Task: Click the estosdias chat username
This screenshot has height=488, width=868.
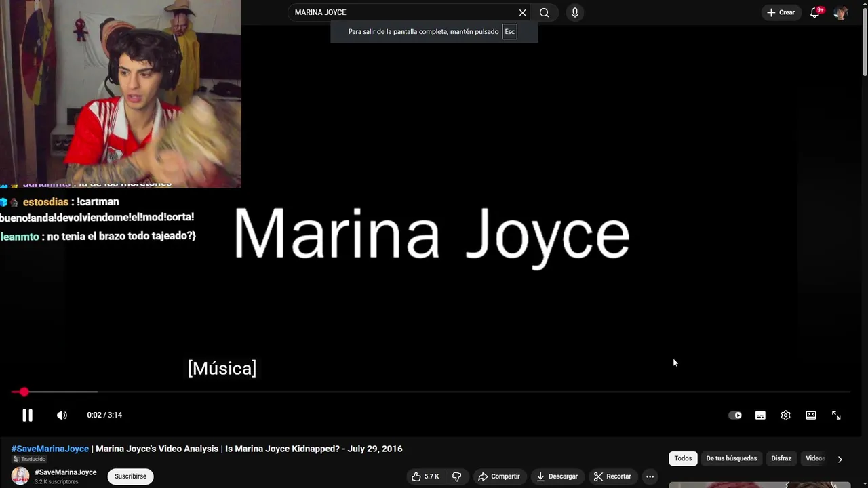Action: [x=45, y=202]
